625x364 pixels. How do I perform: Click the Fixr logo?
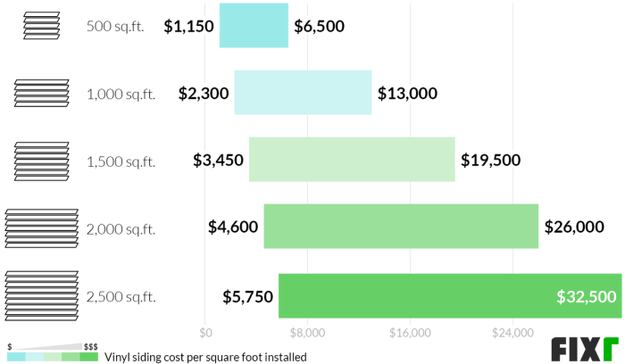(x=584, y=348)
